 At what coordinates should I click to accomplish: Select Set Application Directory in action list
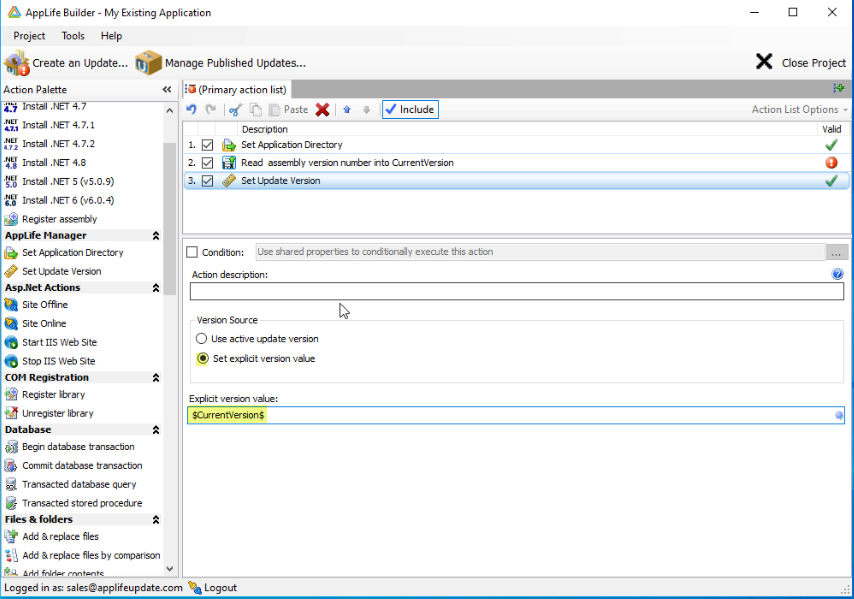point(516,145)
